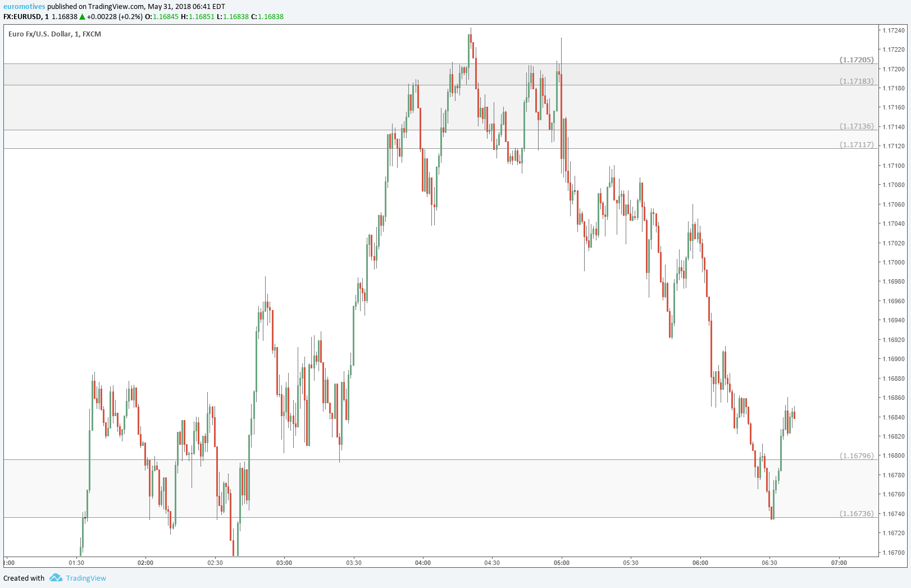The width and height of the screenshot is (911, 588).
Task: Click the 1.17136 level label
Action: 857,126
